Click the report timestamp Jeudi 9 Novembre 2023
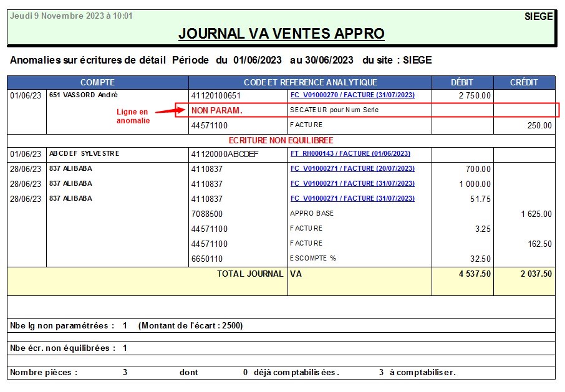 click(x=70, y=16)
